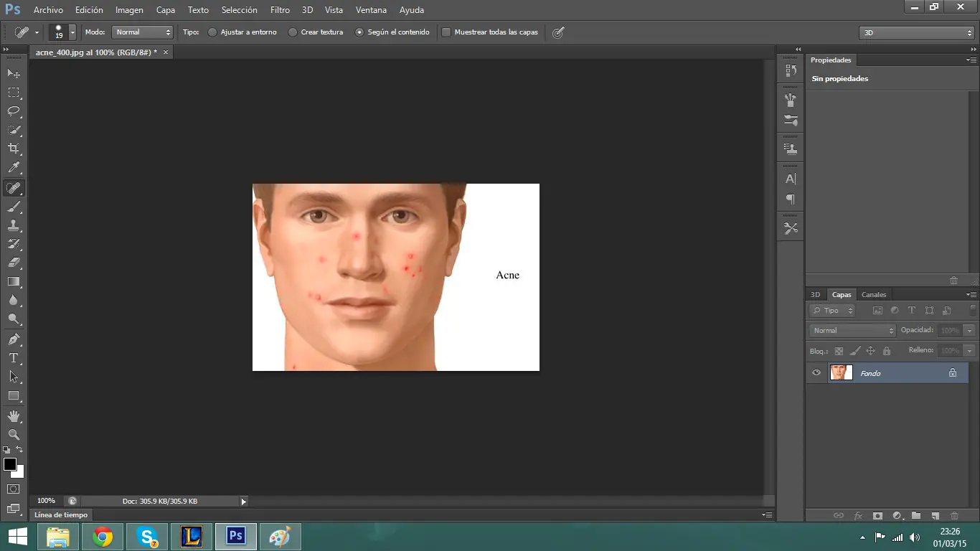Open History panel icon in collapsed dock
Screen dimensions: 980x551
click(791, 70)
